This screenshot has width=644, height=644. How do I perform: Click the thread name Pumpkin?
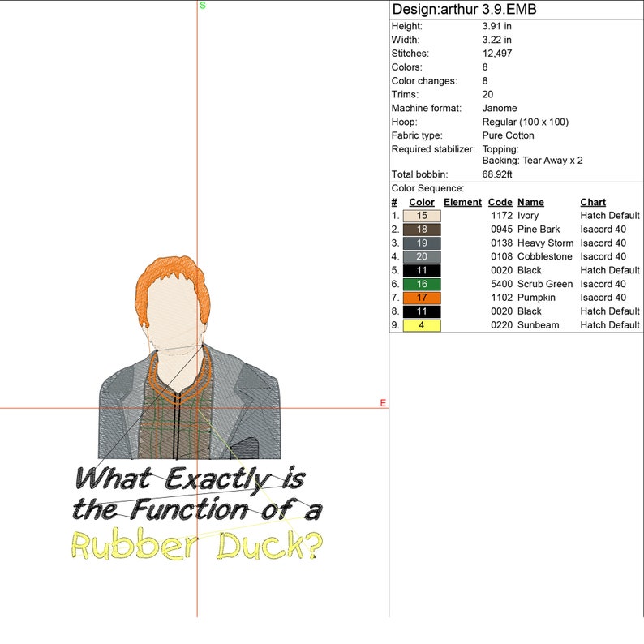[536, 298]
